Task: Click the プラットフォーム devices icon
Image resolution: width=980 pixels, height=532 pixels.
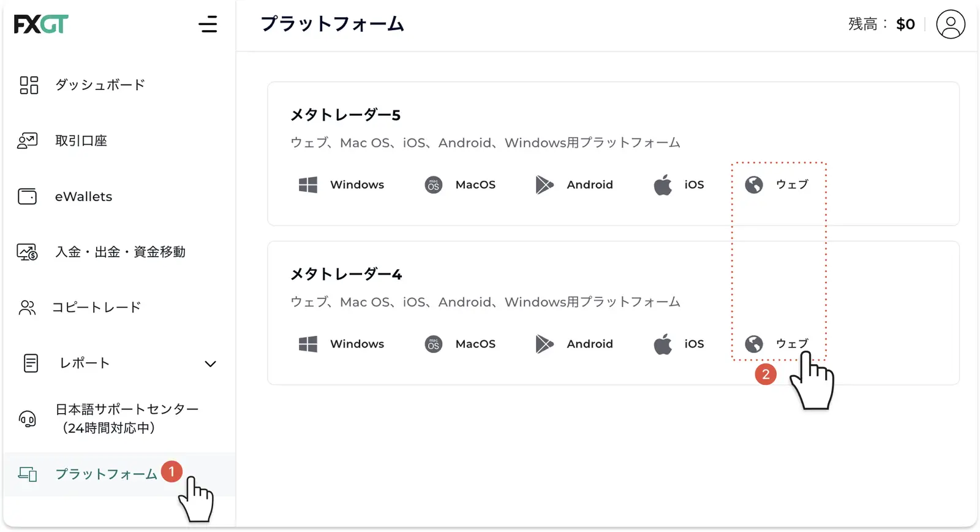Action: [28, 474]
